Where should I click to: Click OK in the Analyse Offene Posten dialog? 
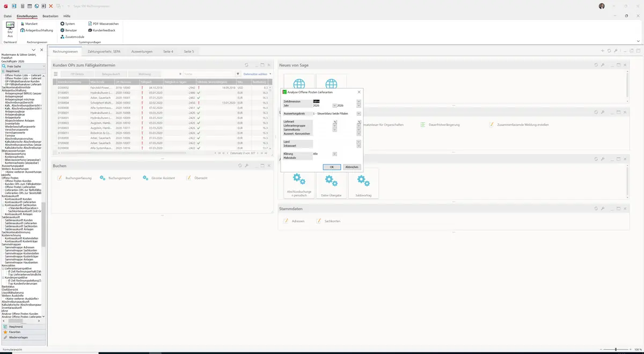click(x=332, y=167)
